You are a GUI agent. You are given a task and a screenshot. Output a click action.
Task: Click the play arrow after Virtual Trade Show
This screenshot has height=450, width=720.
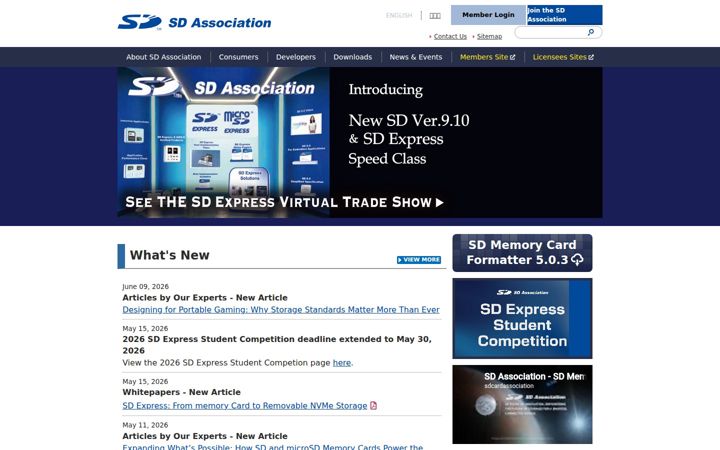pos(439,202)
